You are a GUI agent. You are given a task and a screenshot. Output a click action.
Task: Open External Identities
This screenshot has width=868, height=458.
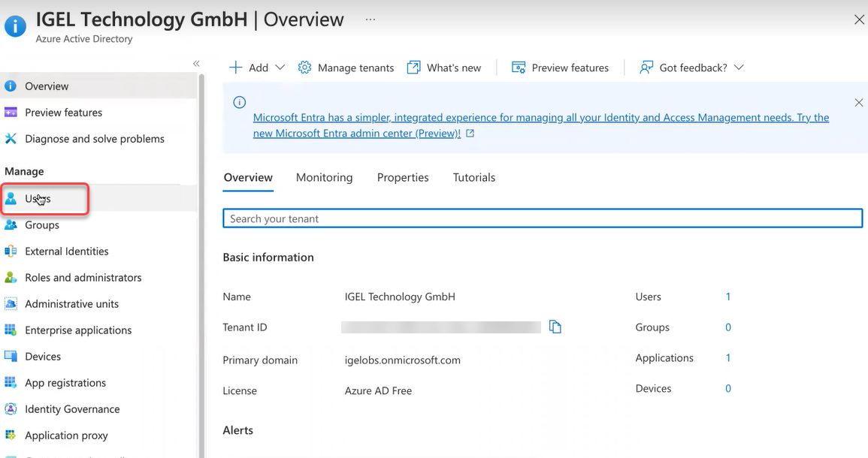click(68, 251)
